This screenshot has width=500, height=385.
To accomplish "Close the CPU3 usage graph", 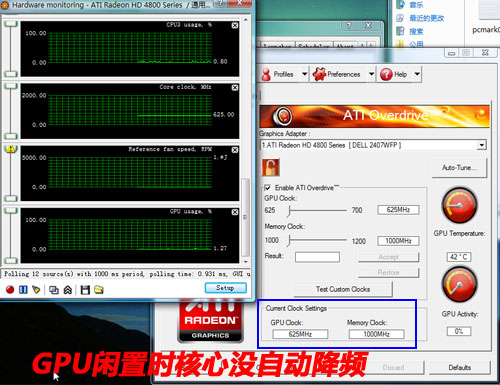I will tap(235, 25).
